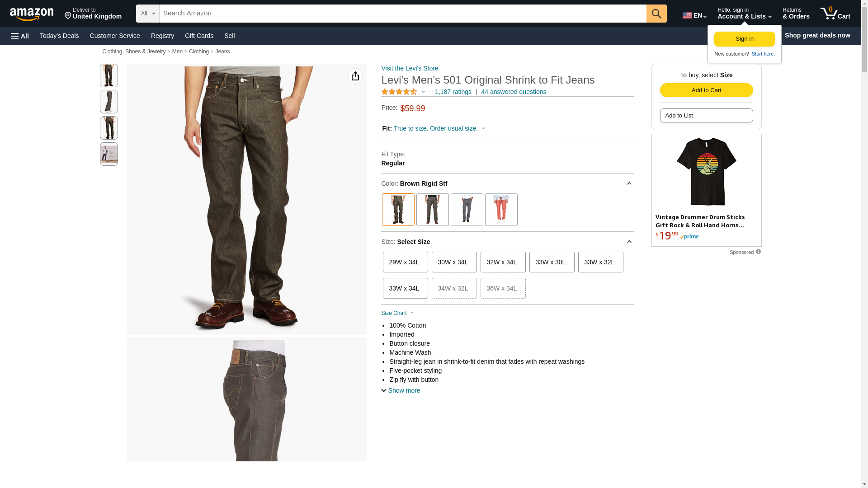Select size 33W x 30L

(552, 262)
